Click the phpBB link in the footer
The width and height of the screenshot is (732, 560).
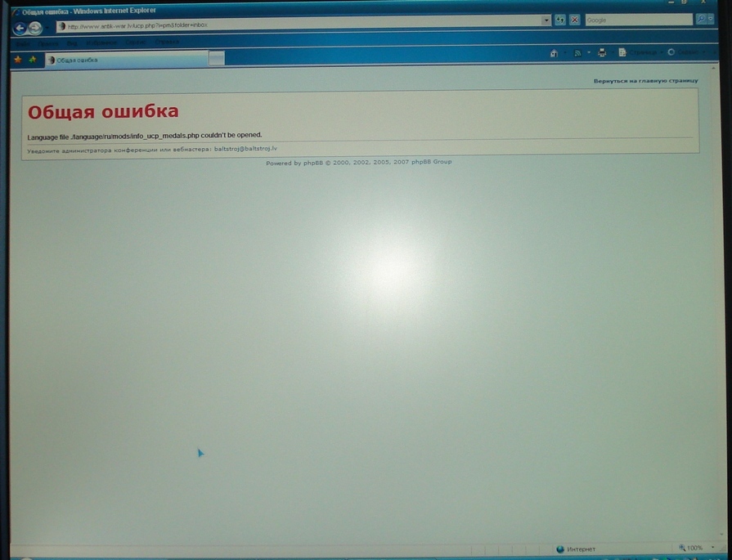click(x=313, y=163)
